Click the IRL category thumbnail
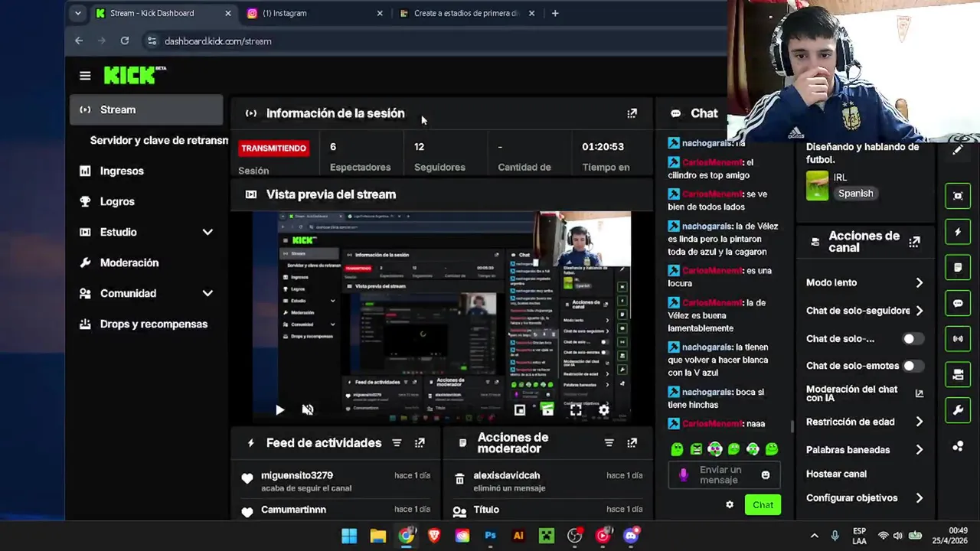The height and width of the screenshot is (551, 980). [817, 185]
